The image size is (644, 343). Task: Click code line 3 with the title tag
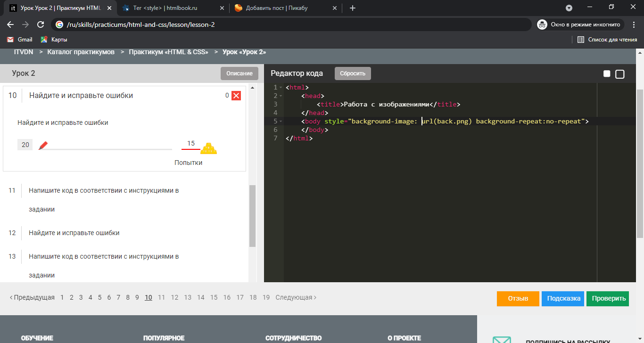pyautogui.click(x=388, y=105)
